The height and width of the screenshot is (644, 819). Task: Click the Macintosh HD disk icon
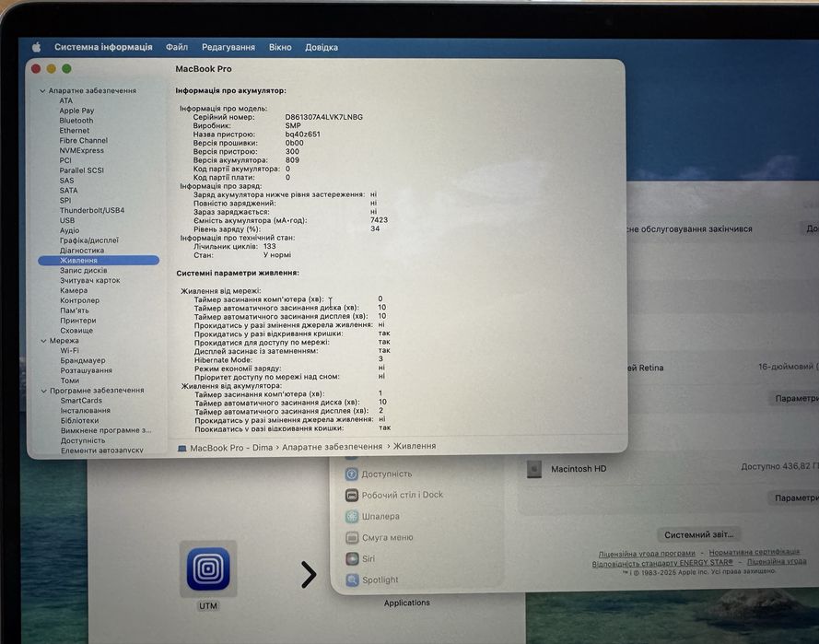533,469
